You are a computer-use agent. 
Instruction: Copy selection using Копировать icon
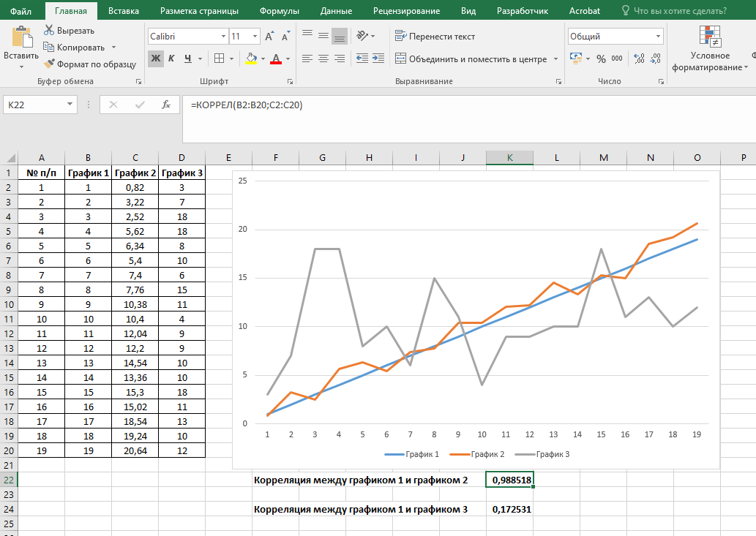click(x=48, y=48)
